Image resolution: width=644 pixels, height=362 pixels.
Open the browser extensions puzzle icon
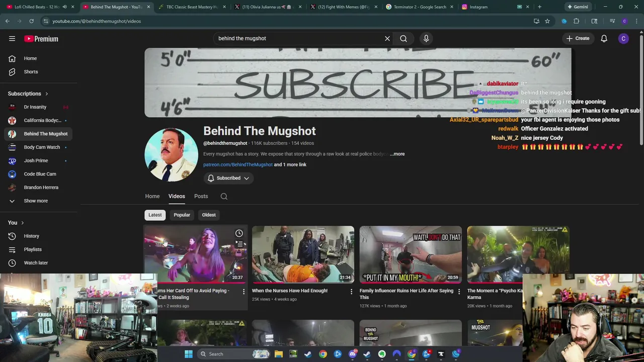(577, 21)
